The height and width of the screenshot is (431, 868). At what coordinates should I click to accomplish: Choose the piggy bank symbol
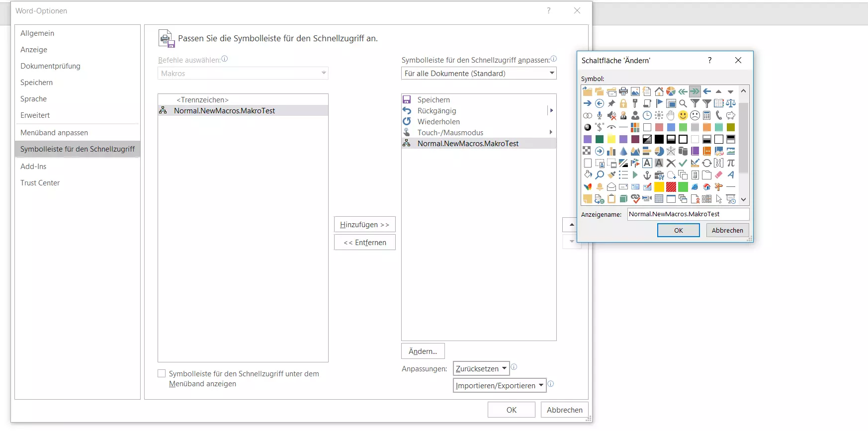click(731, 115)
